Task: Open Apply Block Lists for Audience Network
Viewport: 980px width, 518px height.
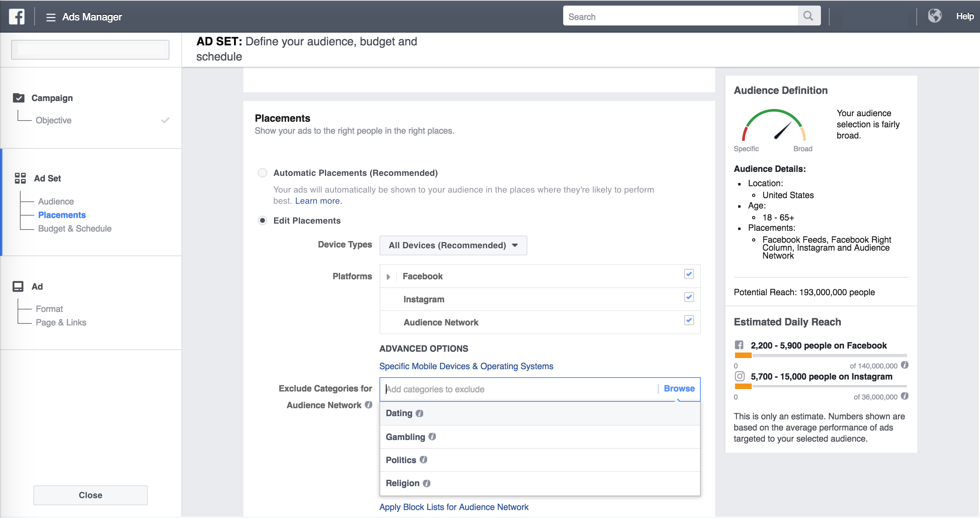Action: (x=454, y=507)
